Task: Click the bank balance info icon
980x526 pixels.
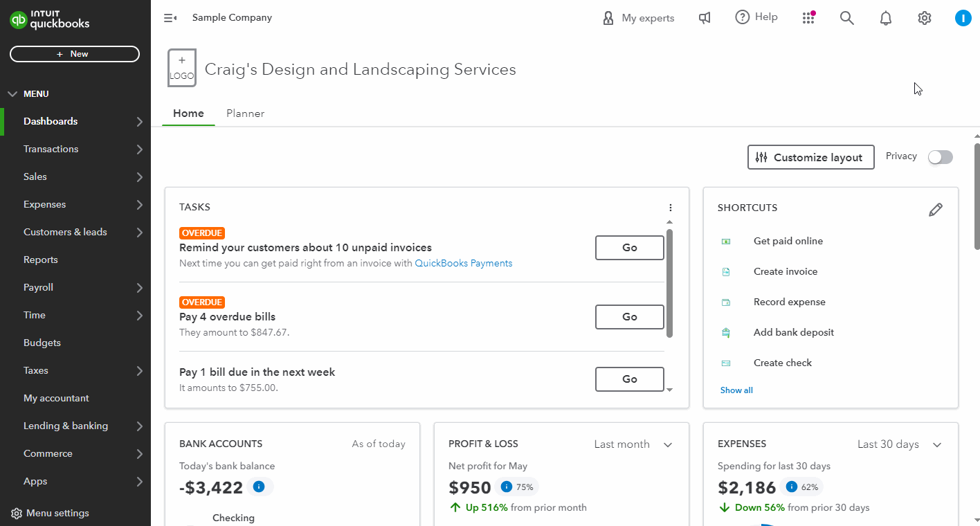Action: coord(259,487)
